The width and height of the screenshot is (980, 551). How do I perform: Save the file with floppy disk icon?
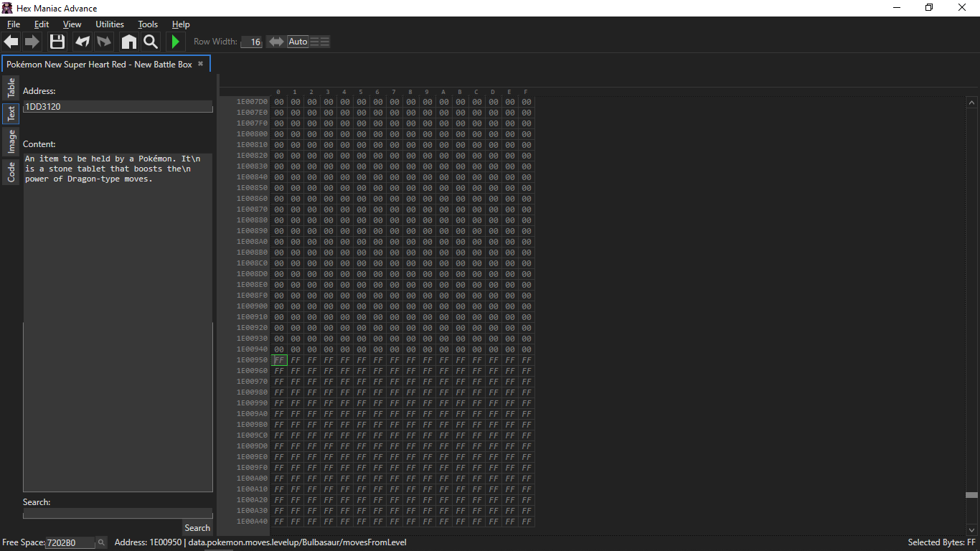(57, 42)
